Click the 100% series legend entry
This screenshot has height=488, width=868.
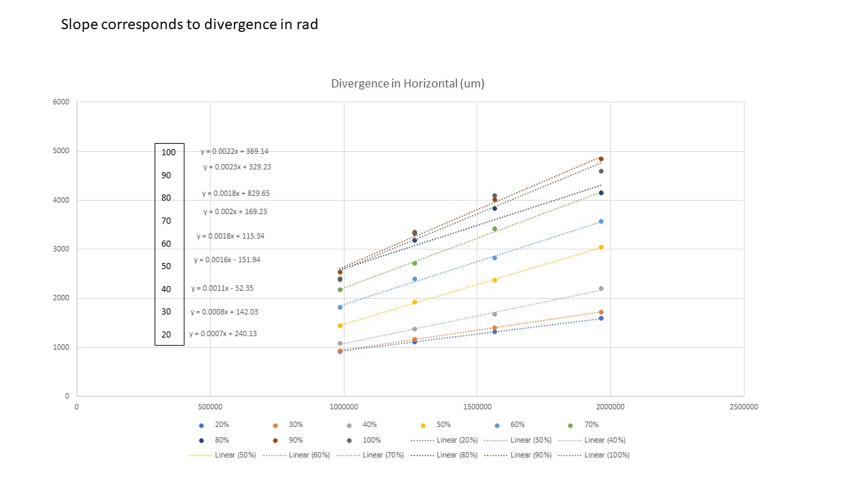click(x=363, y=440)
